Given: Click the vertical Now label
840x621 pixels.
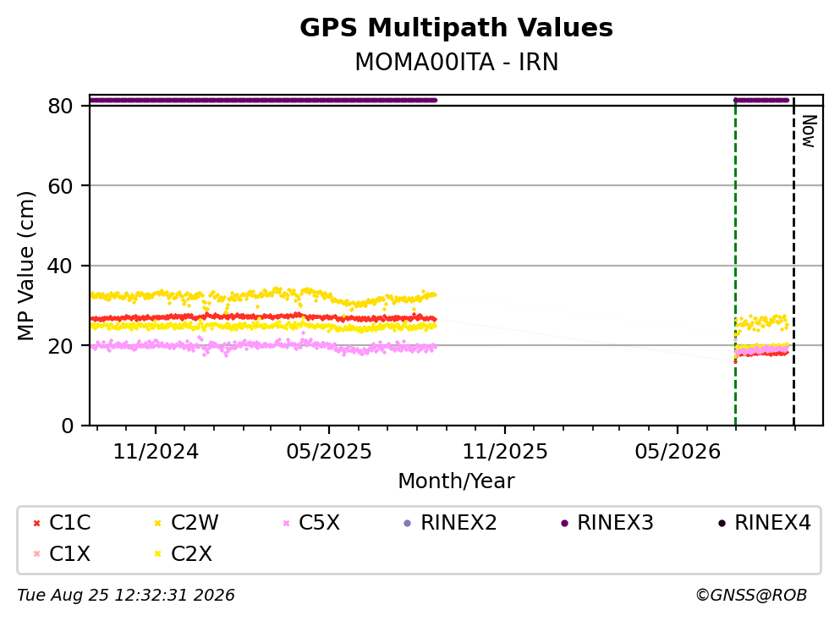Looking at the screenshot, I should tap(809, 131).
